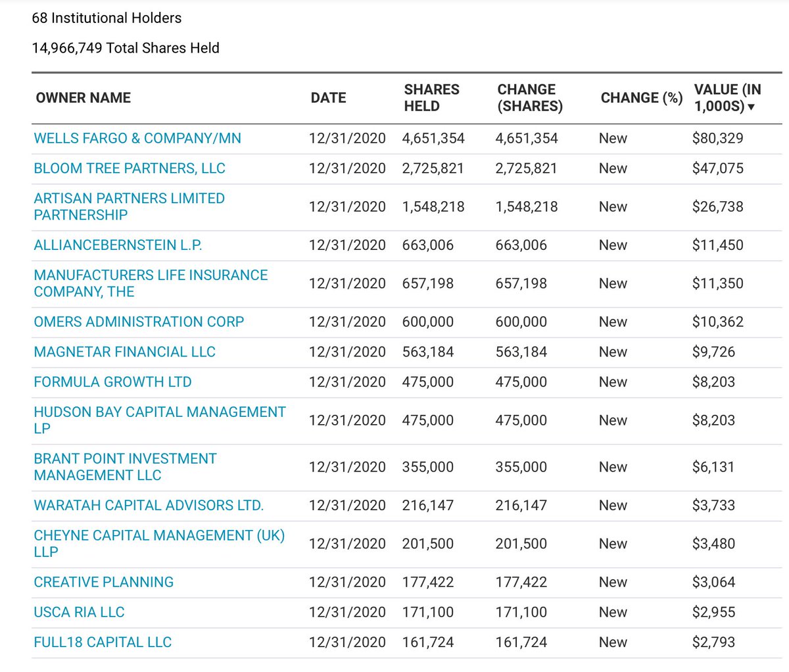View Magnetar Financial LLC holder details

coord(124,352)
